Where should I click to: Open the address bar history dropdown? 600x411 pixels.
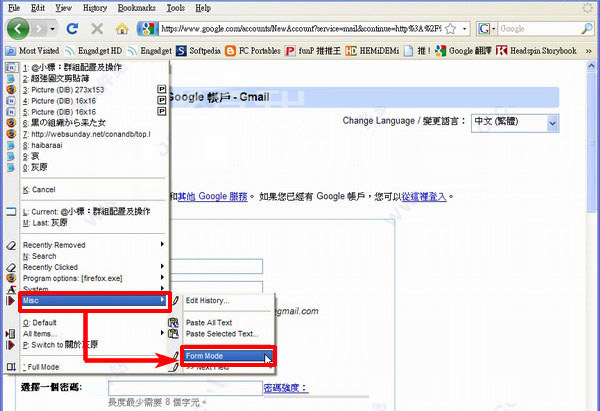tap(464, 29)
